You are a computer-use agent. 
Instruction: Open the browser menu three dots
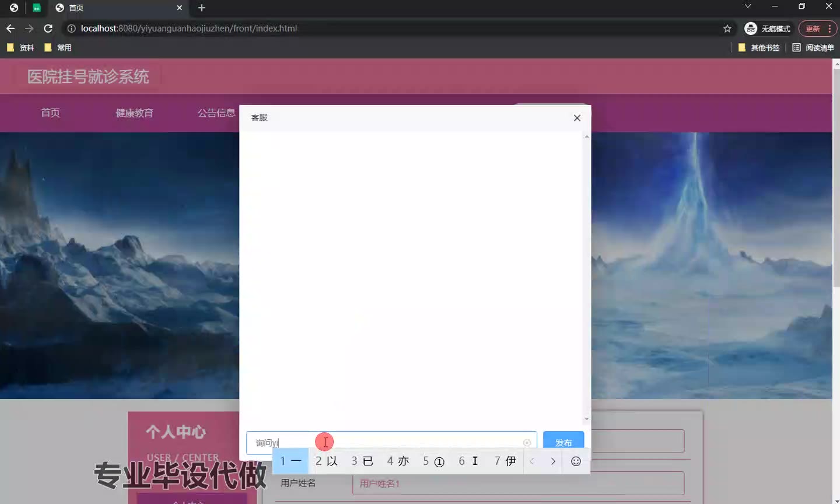pyautogui.click(x=829, y=28)
